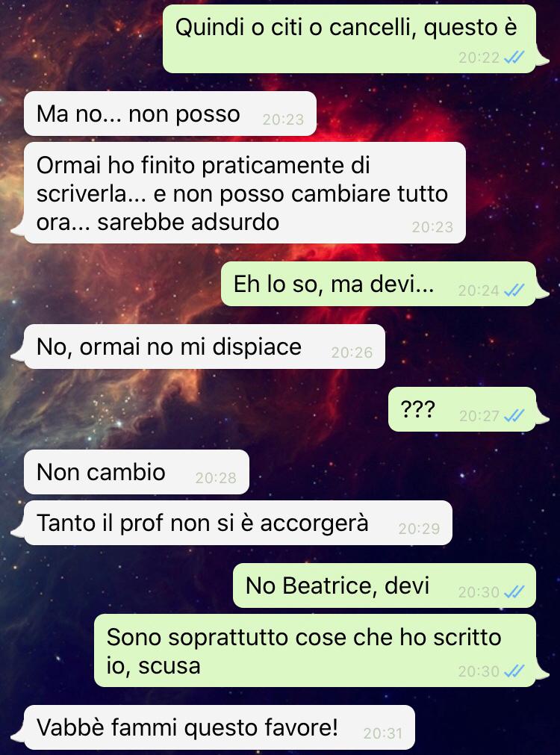Tap 'No, ormai no mi dispiace' message
The width and height of the screenshot is (560, 755).
[x=204, y=347]
